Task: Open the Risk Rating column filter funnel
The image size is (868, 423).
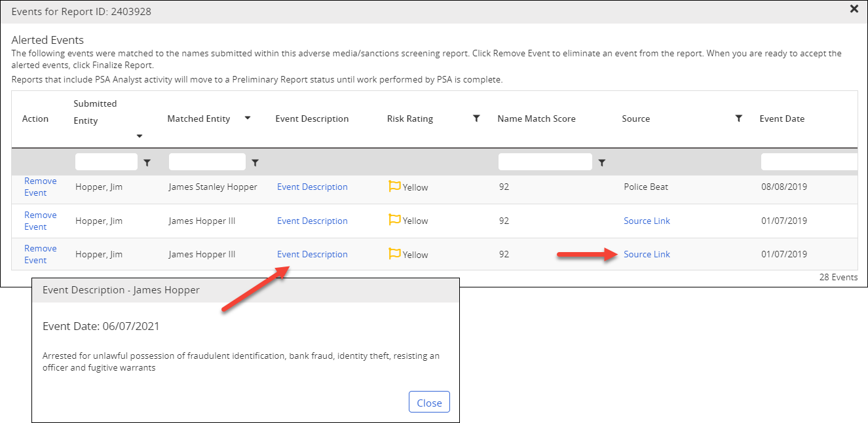Action: (476, 119)
